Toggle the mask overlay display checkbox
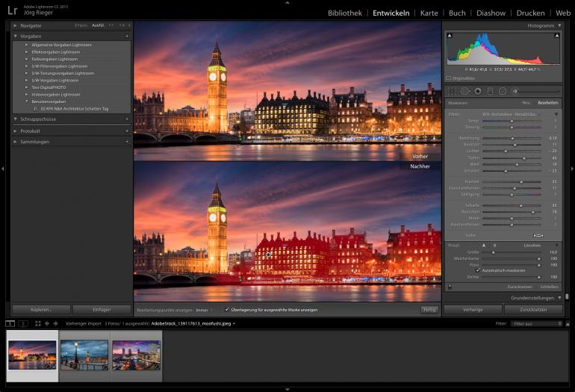The image size is (575, 392). tap(227, 309)
